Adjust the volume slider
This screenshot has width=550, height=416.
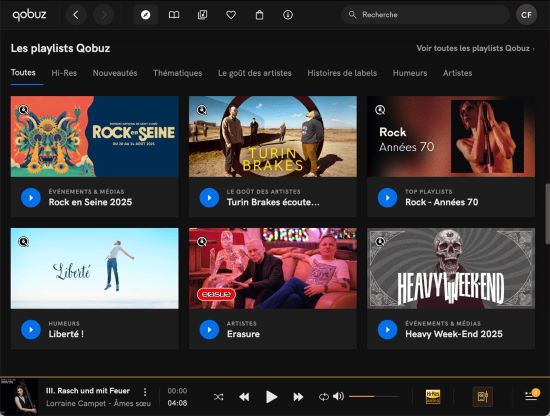tap(374, 396)
